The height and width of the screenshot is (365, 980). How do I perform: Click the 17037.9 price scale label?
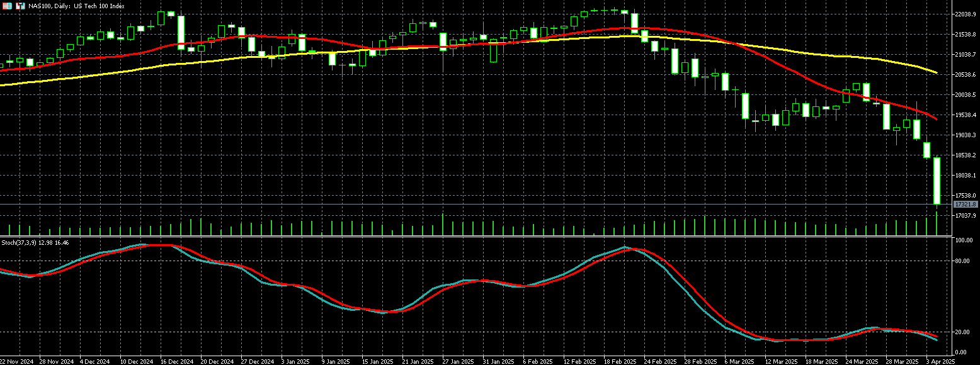(965, 215)
